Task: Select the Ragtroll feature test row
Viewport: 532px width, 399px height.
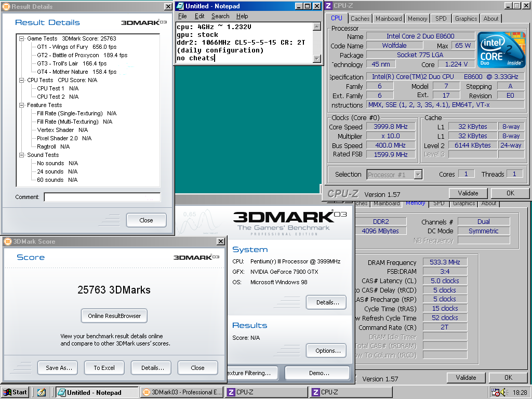Action: 54,147
